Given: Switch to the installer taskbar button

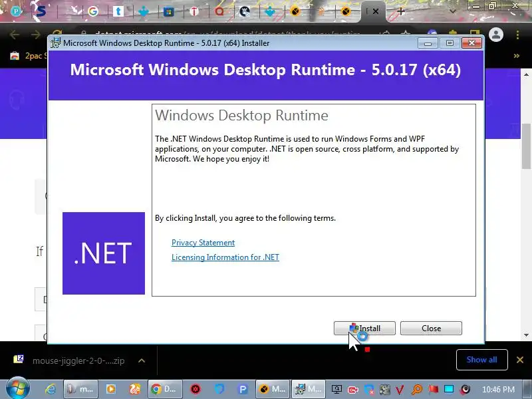Looking at the screenshot, I should 308,389.
